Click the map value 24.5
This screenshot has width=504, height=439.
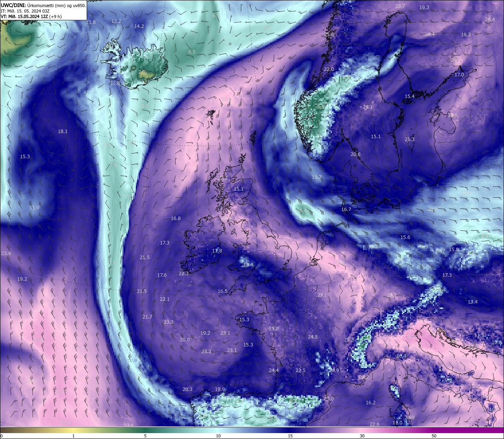(x=313, y=337)
